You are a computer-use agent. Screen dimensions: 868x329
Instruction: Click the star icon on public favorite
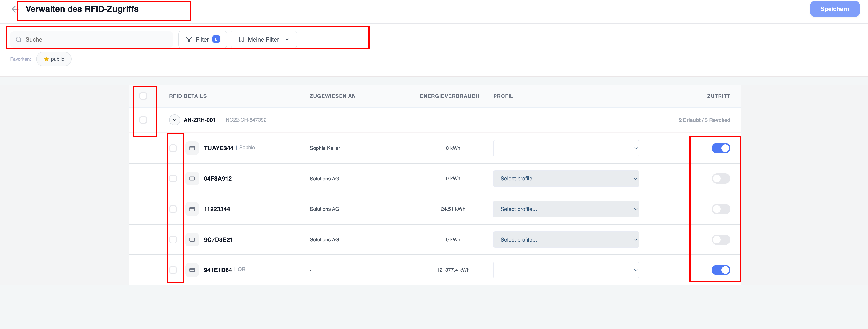[46, 59]
